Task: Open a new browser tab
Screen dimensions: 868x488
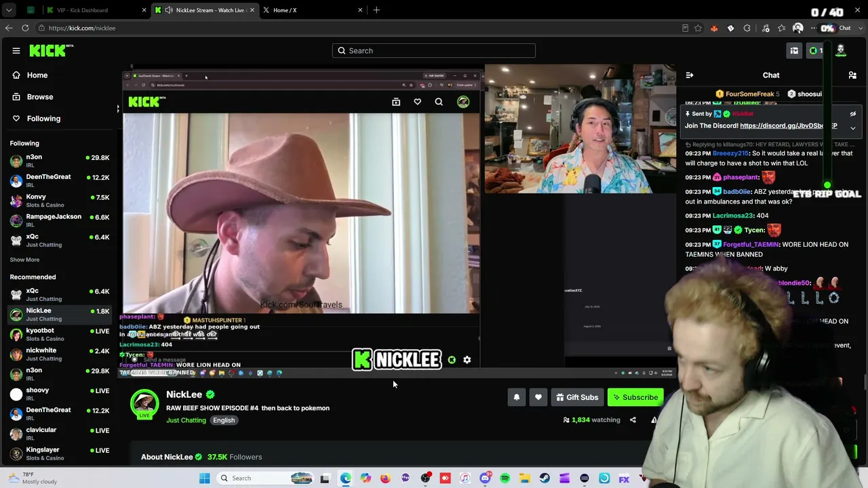Action: point(376,10)
